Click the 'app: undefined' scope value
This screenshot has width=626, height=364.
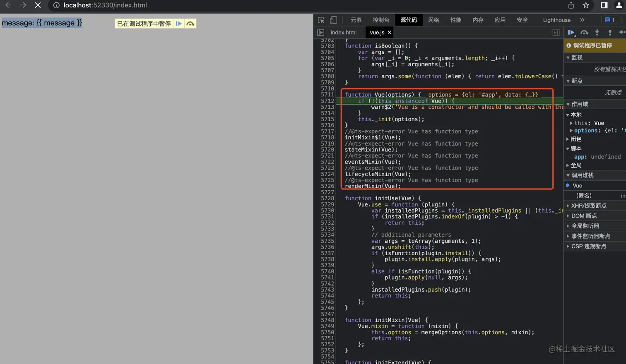[x=597, y=157]
